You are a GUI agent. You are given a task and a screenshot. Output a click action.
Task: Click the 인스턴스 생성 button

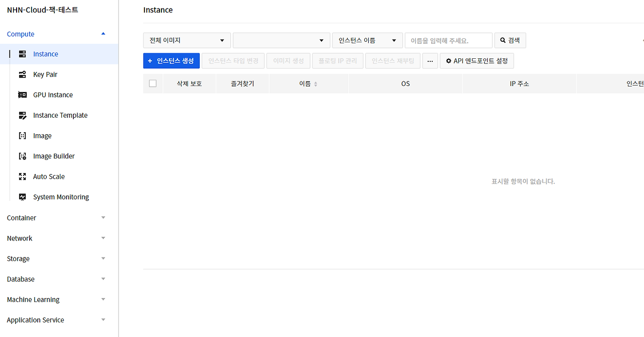click(171, 60)
